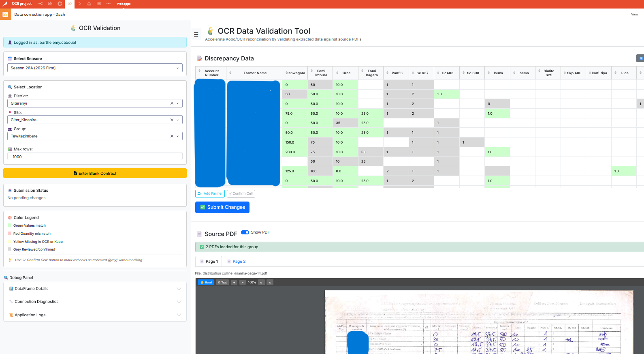Image resolution: width=644 pixels, height=354 pixels.
Task: Open the hamburger menu beside the tool title
Action: click(x=196, y=34)
